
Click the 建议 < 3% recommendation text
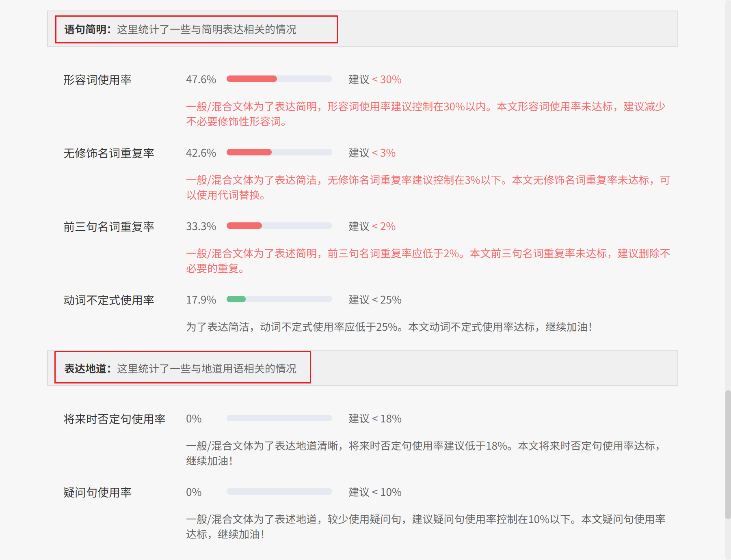click(x=372, y=153)
